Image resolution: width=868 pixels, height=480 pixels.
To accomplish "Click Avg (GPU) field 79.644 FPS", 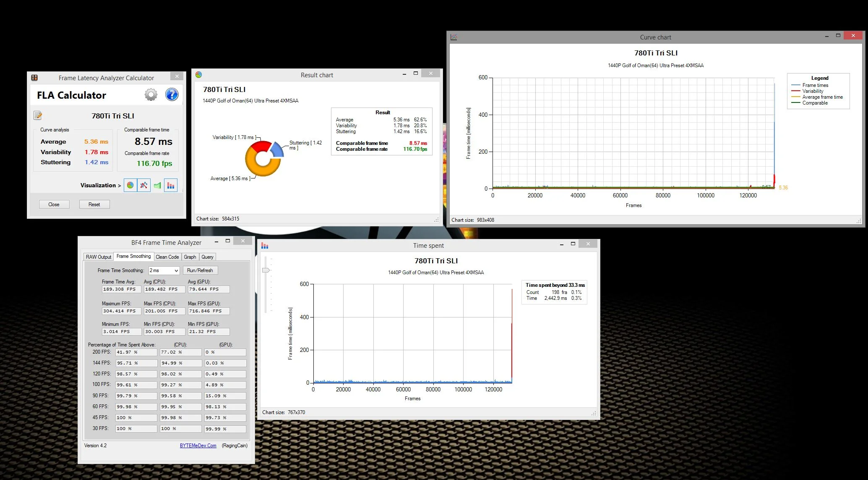I will (209, 289).
